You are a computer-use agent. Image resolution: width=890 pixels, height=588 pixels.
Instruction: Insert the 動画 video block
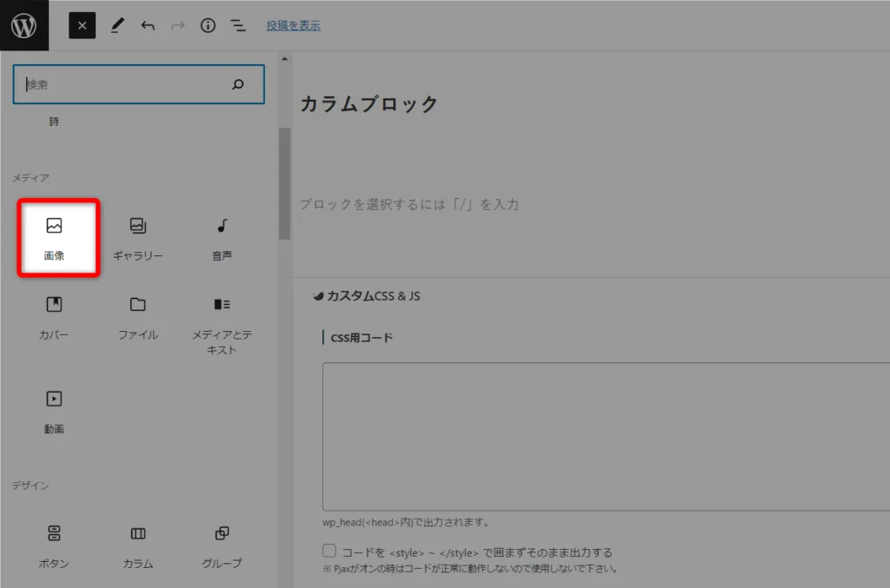point(54,410)
